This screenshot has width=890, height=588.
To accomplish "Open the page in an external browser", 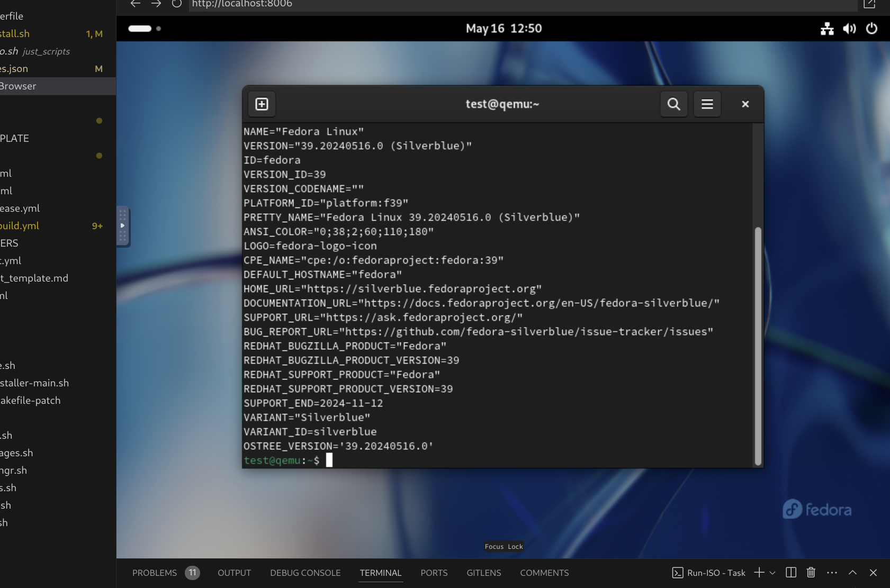I will pos(869,4).
